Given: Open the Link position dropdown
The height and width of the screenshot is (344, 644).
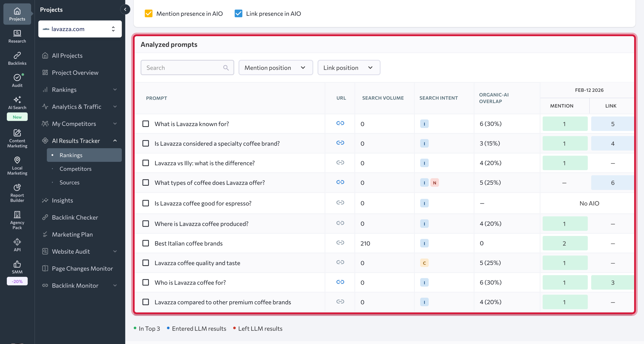Looking at the screenshot, I should [348, 68].
